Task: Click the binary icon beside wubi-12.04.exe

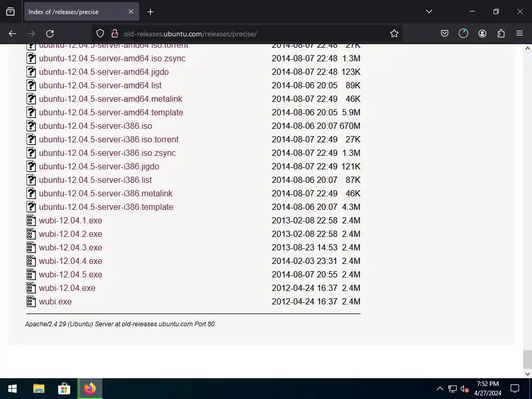Action: 31,288
